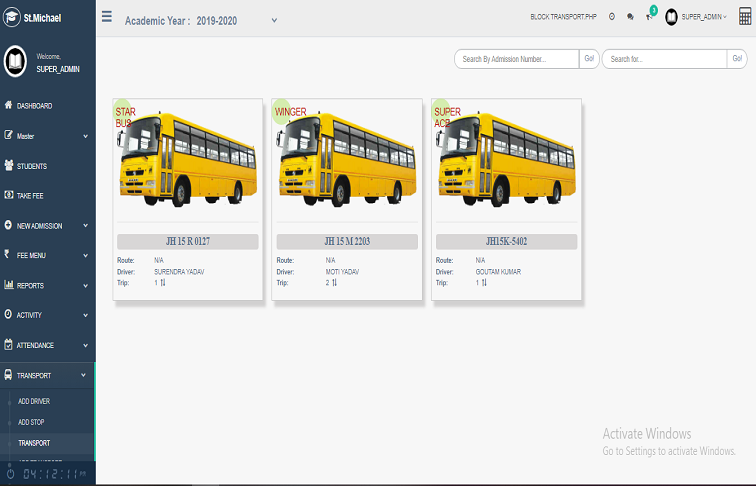Click Go! next to admission number search

coord(589,59)
